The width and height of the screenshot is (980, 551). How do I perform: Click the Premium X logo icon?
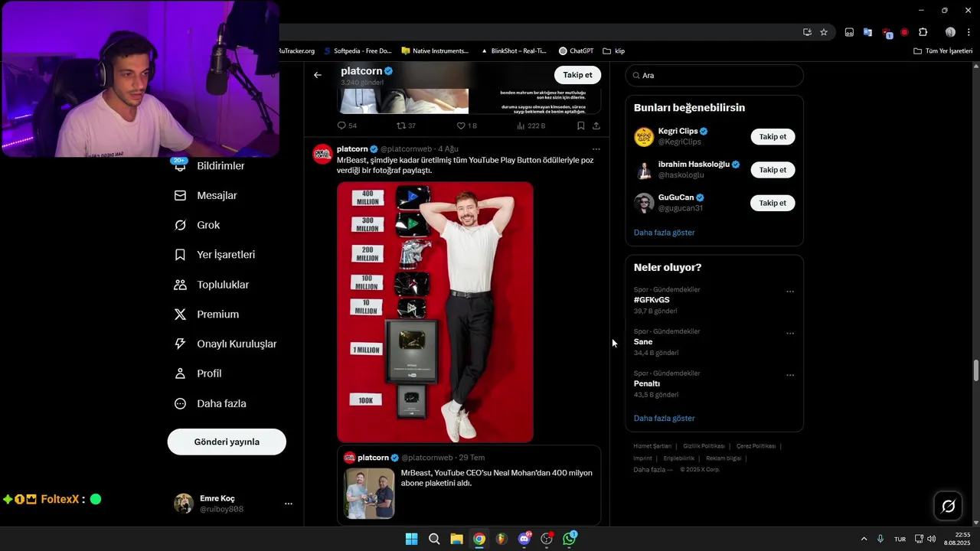point(180,315)
